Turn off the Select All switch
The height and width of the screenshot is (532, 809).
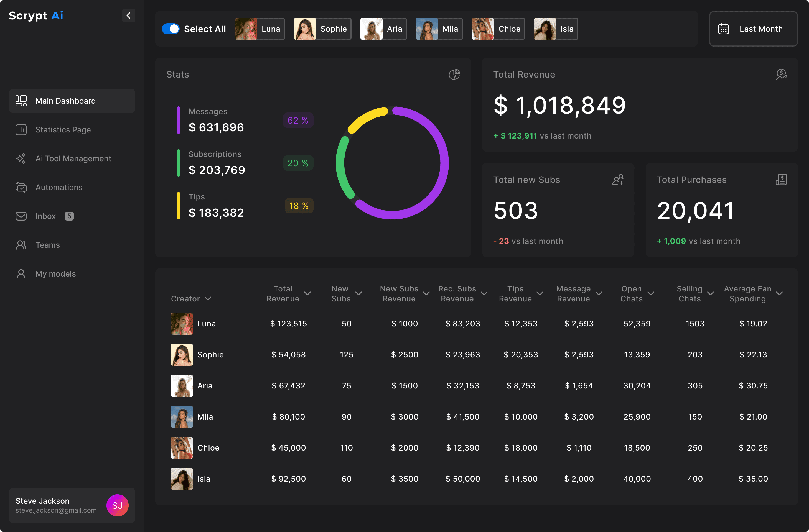tap(171, 29)
